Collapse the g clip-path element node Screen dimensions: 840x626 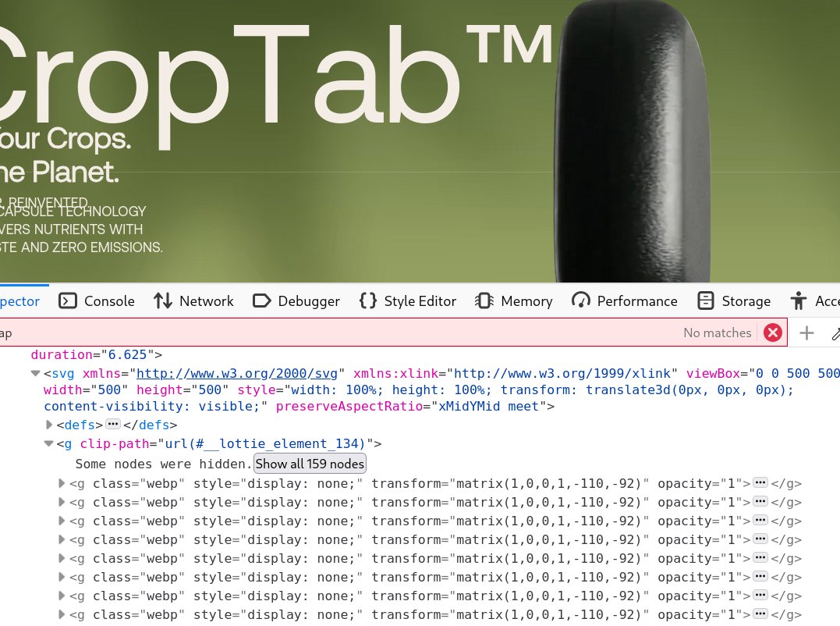coord(49,444)
